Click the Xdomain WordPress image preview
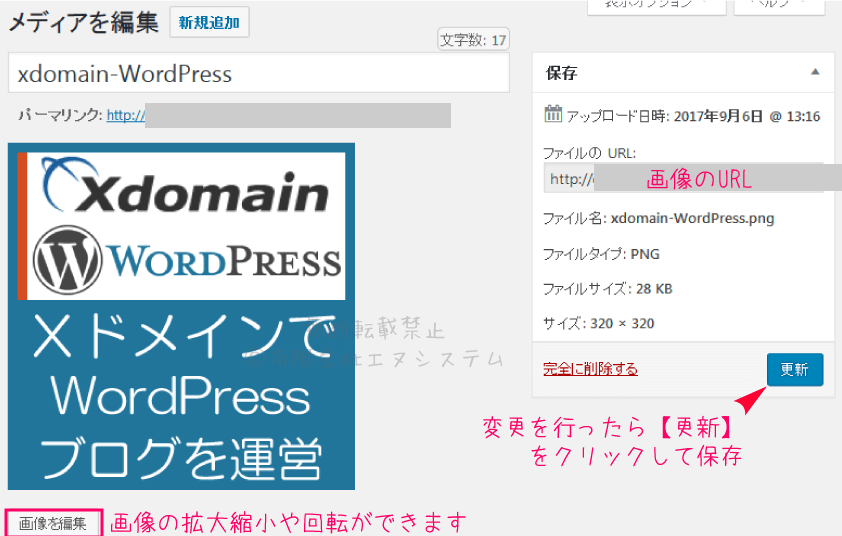 pyautogui.click(x=182, y=316)
